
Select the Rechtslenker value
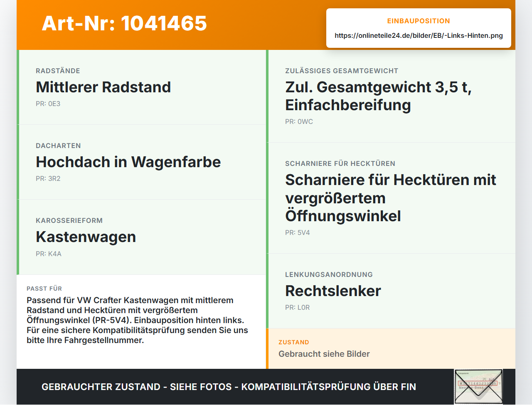pyautogui.click(x=333, y=291)
